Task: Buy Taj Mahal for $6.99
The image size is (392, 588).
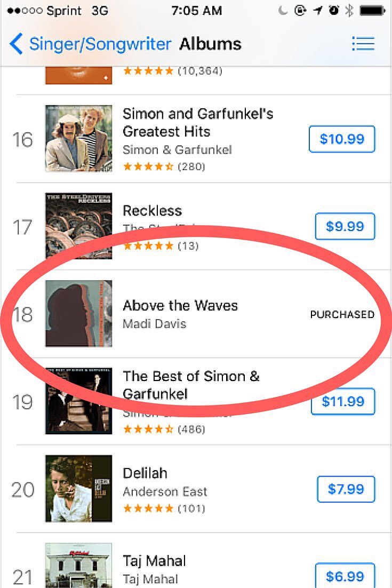Action: click(345, 576)
